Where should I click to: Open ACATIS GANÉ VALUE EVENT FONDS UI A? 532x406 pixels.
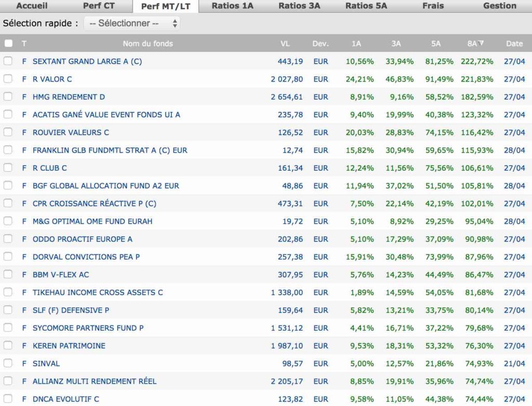tap(106, 115)
